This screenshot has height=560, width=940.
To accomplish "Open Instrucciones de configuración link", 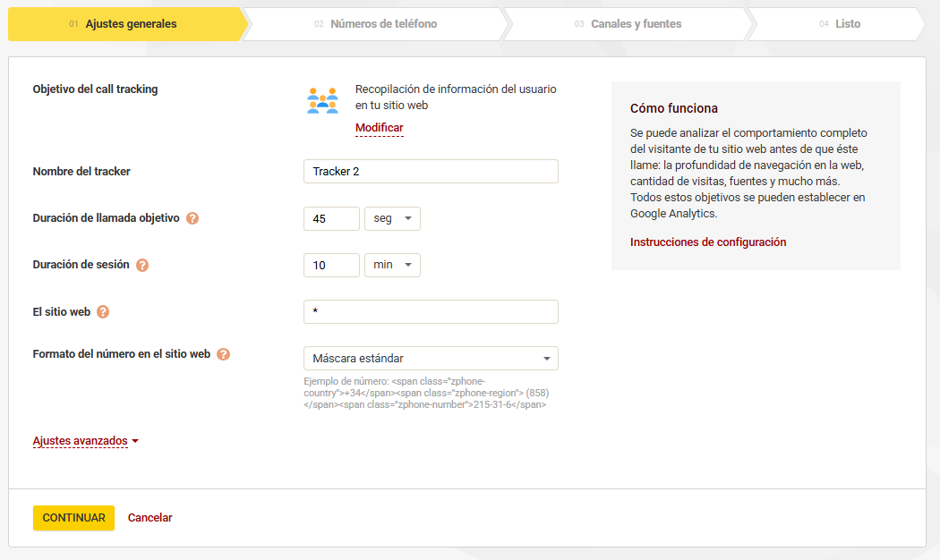I will 707,242.
